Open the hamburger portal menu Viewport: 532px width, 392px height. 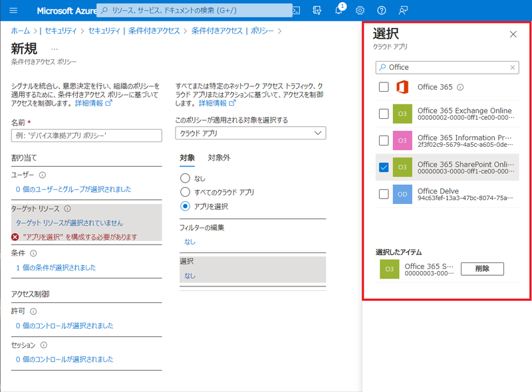[13, 11]
